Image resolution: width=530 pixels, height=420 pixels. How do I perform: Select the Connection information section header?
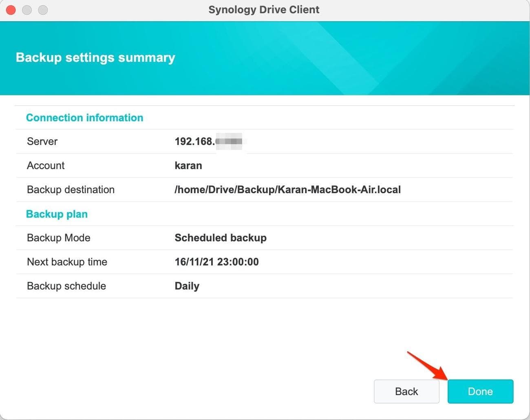pyautogui.click(x=84, y=117)
